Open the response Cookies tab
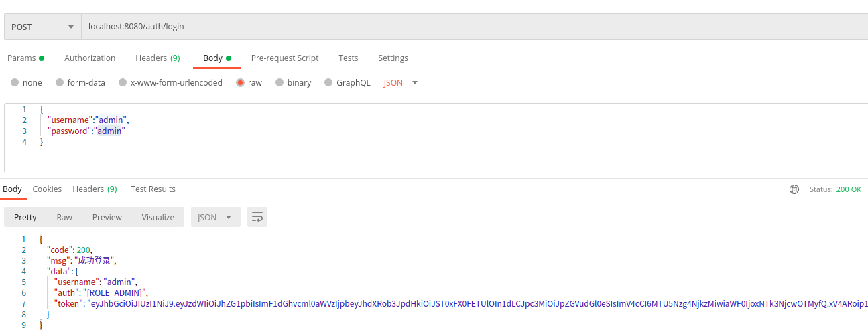The width and height of the screenshot is (868, 336). click(47, 189)
